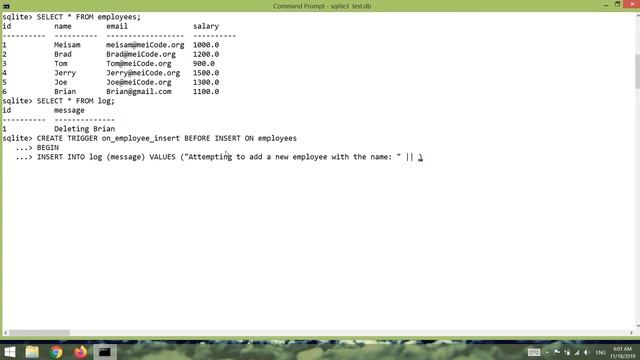Viewport: 640px width, 360px height.
Task: Open the Windows Start menu
Action: (9, 352)
